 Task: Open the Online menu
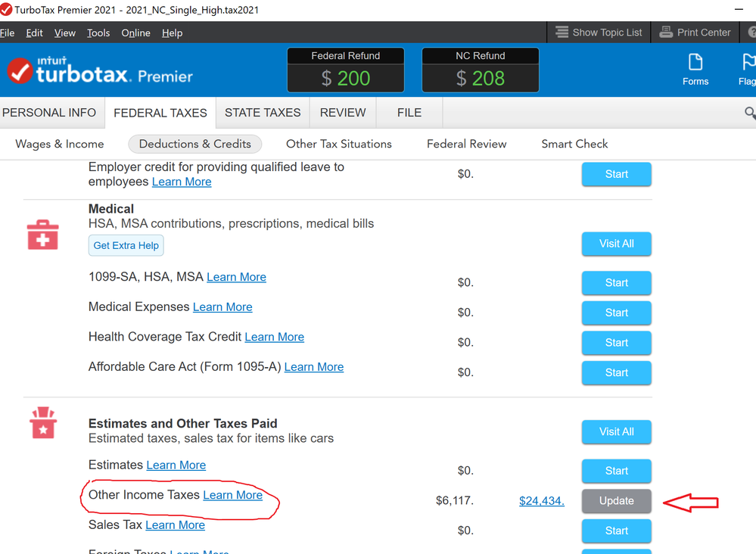click(135, 33)
